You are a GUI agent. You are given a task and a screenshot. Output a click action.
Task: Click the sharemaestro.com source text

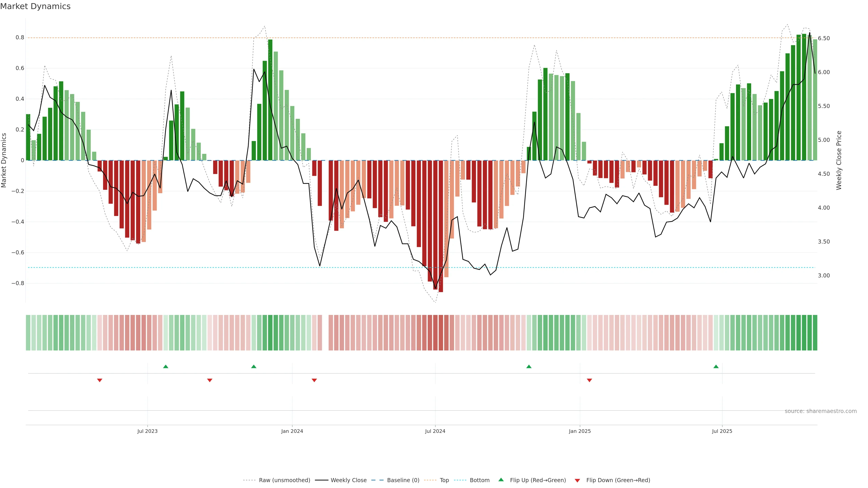point(821,411)
